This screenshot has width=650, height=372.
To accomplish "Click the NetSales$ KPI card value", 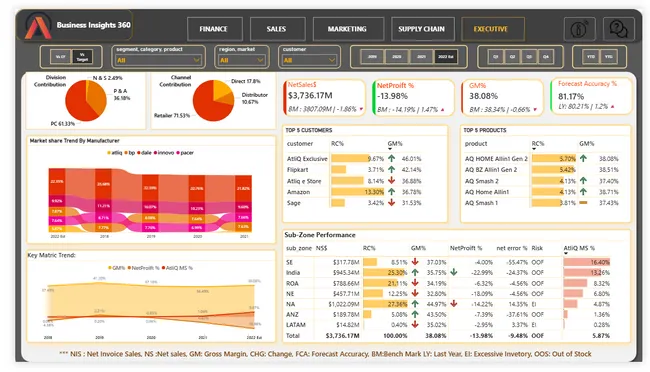I will pyautogui.click(x=310, y=95).
